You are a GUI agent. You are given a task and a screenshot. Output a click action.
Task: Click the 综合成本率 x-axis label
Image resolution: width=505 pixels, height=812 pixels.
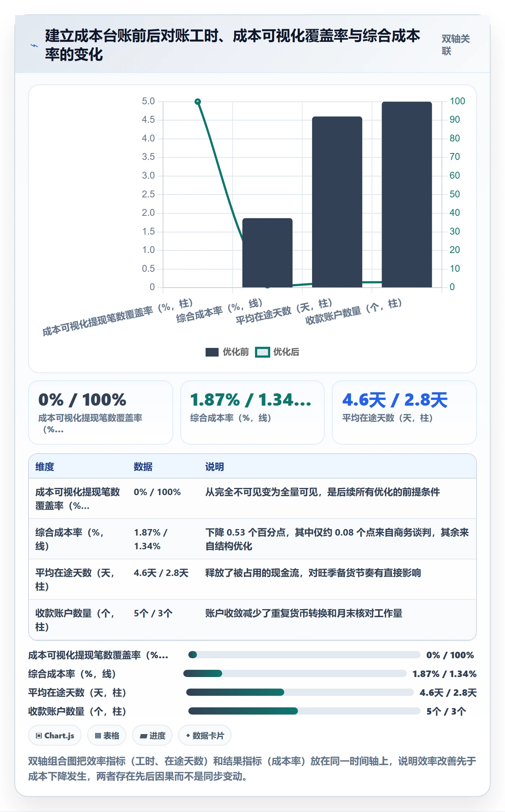coord(219,311)
